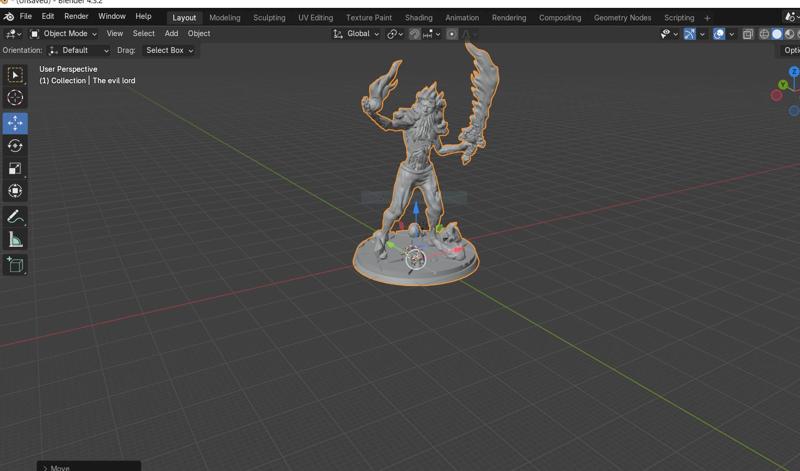Toggle show overlays button
800x471 pixels.
[718, 34]
